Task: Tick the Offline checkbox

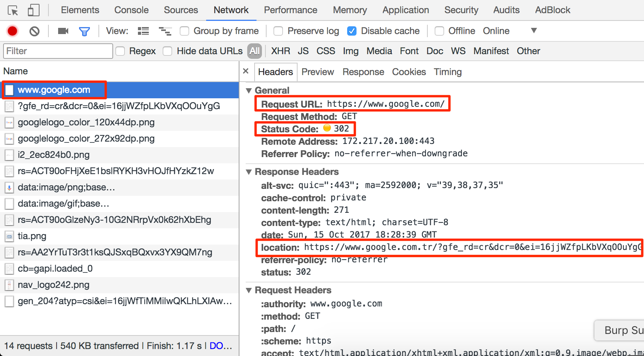Action: (439, 31)
